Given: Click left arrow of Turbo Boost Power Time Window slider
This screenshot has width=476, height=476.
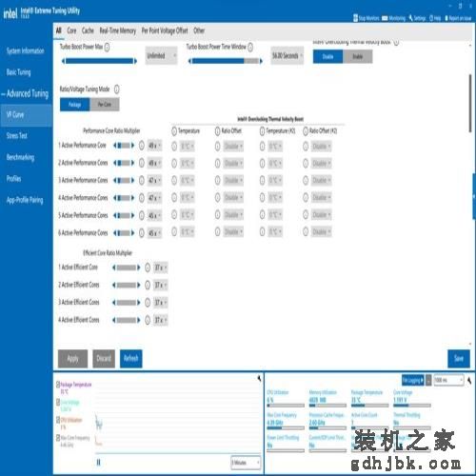Looking at the screenshot, I should coord(189,61).
